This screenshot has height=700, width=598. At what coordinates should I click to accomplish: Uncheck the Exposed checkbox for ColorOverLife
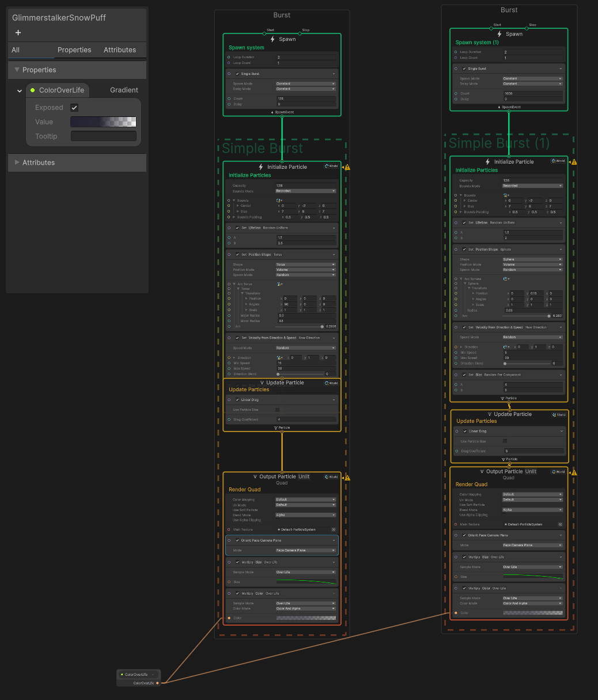pos(74,107)
